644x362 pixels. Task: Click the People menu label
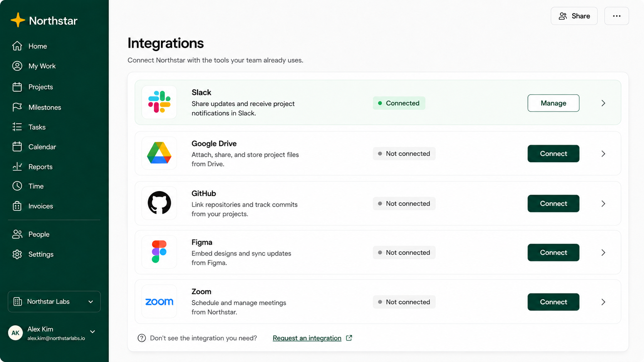pos(39,234)
